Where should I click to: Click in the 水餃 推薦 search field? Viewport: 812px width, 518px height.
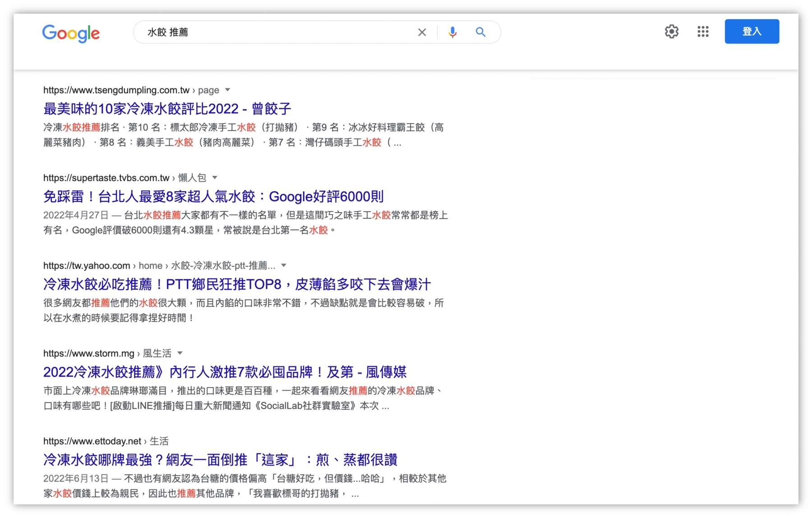point(275,32)
